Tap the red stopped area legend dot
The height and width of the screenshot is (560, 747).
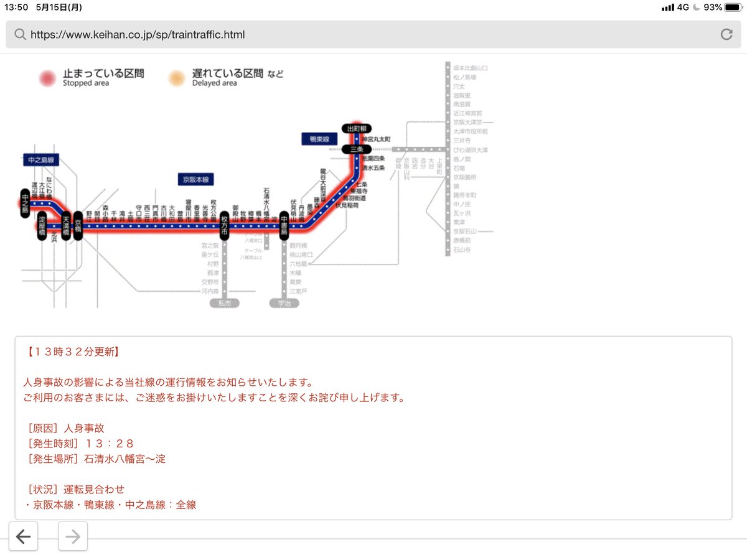(47, 78)
